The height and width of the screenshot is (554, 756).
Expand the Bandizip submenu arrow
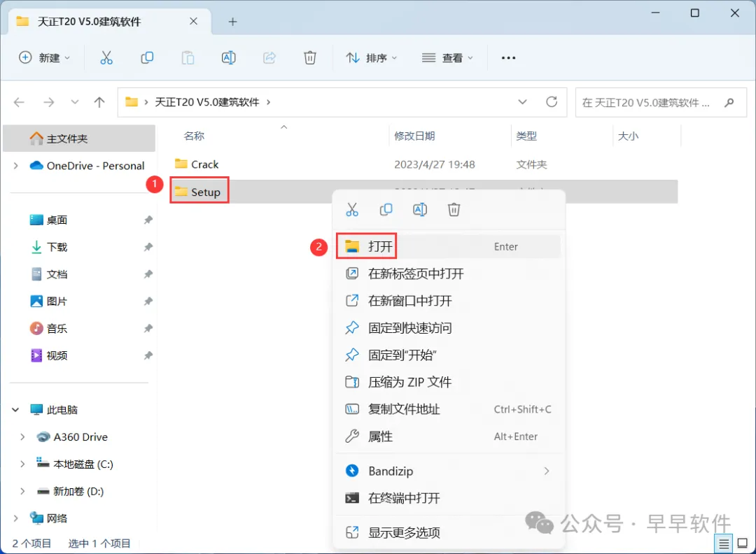pyautogui.click(x=546, y=471)
